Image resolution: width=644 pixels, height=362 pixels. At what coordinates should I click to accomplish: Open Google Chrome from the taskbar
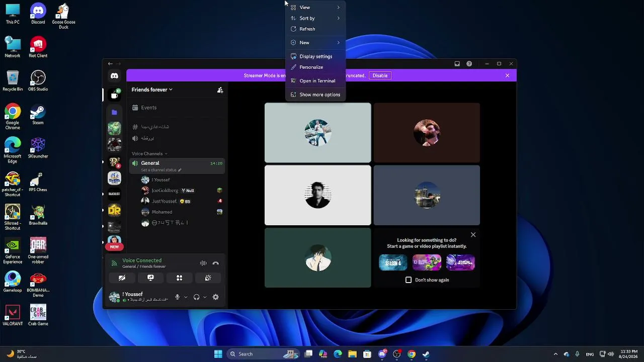pos(412,354)
